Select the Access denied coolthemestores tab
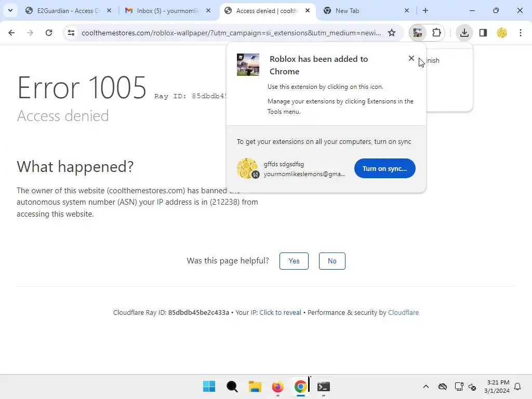This screenshot has width=532, height=399. (x=268, y=10)
